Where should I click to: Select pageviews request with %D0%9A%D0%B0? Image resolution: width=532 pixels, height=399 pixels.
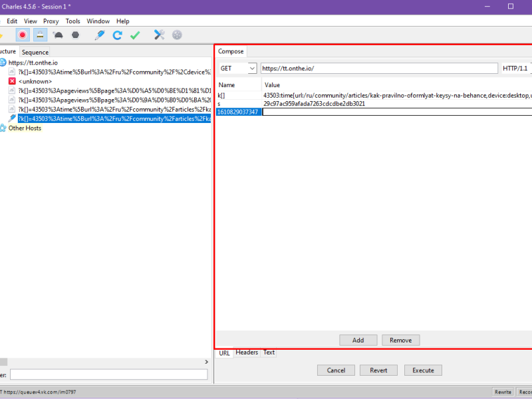point(114,100)
